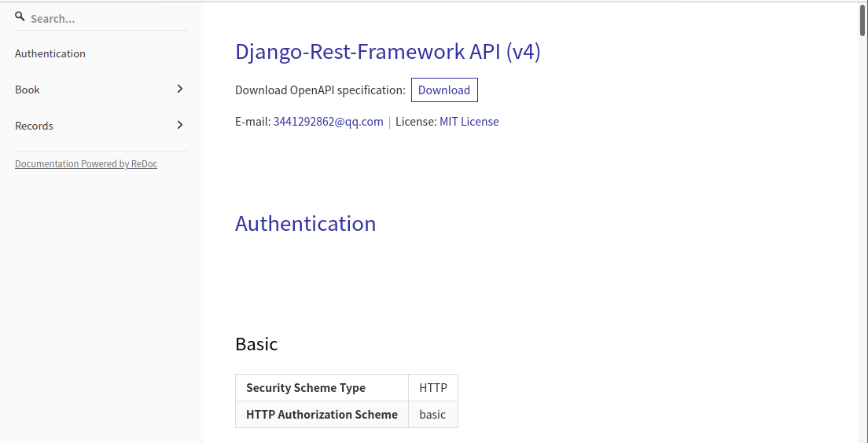Expand the Records section chevron
This screenshot has height=443, width=868.
pyautogui.click(x=179, y=125)
